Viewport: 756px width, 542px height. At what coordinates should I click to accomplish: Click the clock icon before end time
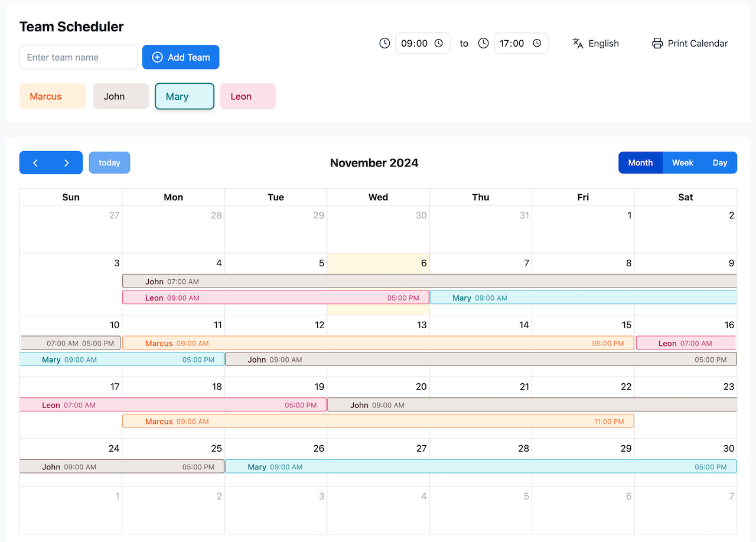pyautogui.click(x=483, y=43)
